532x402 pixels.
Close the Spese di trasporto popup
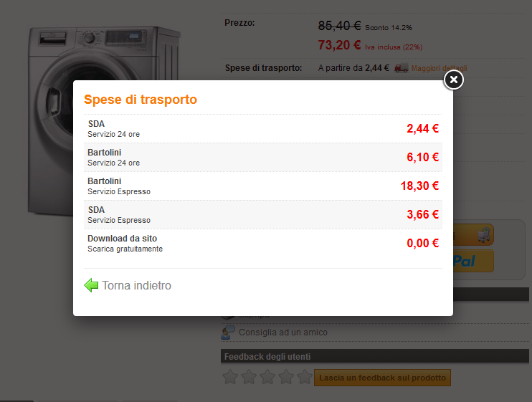tap(453, 80)
